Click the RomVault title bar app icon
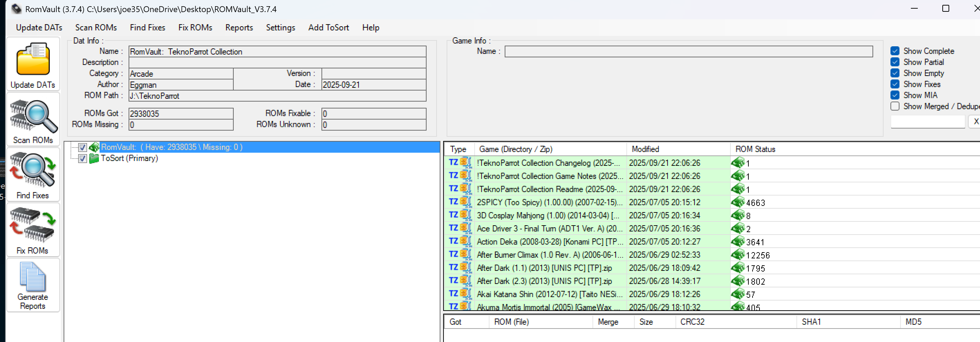The width and height of the screenshot is (980, 342). [x=16, y=9]
